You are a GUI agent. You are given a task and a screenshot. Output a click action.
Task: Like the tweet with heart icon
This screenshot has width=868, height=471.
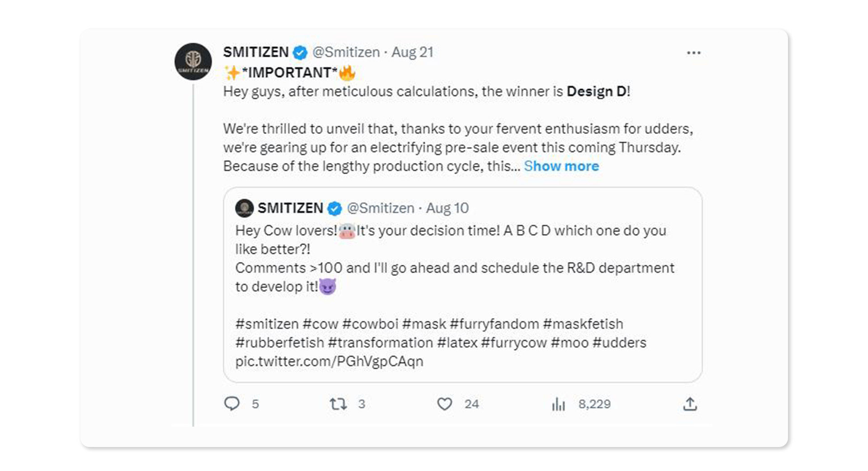point(444,404)
